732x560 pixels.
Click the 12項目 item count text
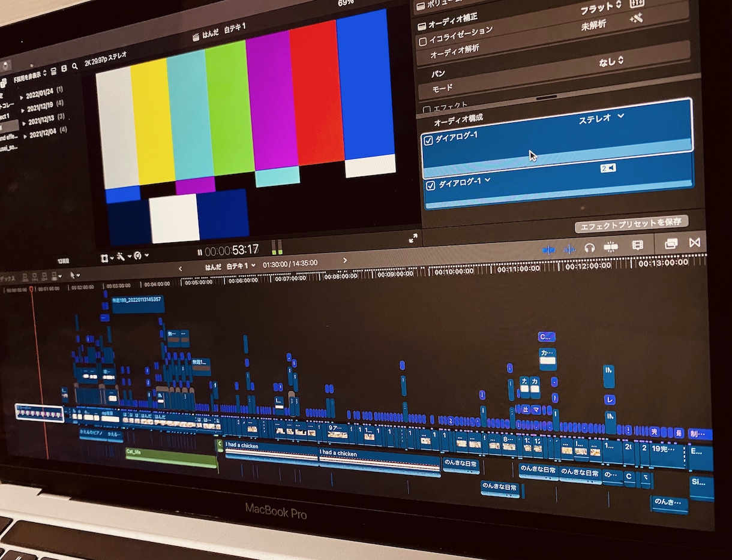[x=64, y=261]
